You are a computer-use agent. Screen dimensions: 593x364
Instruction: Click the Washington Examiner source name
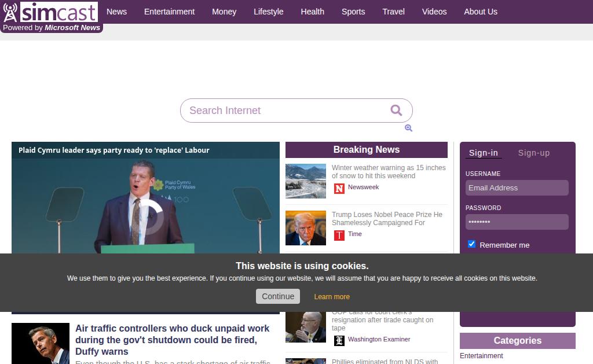pos(379,340)
